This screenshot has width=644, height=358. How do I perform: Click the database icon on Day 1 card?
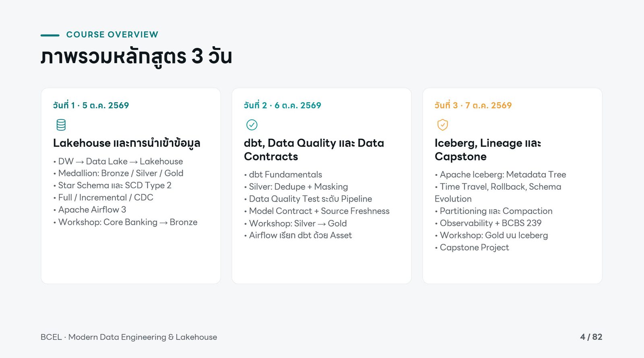point(61,125)
